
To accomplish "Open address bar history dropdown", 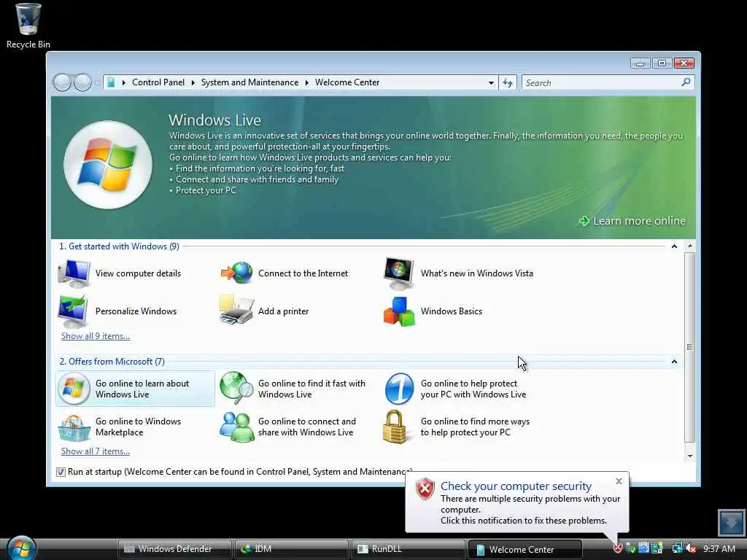I will tap(491, 83).
